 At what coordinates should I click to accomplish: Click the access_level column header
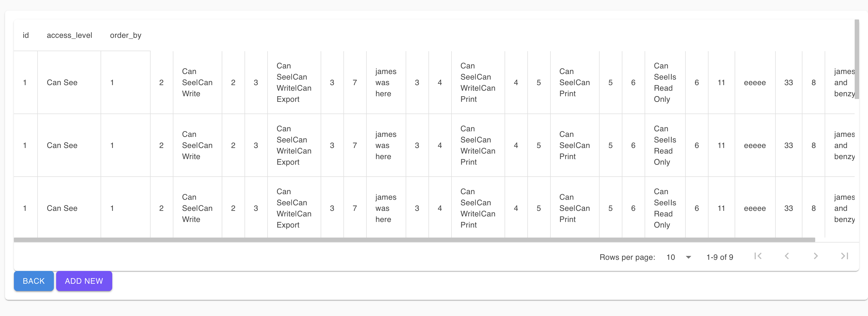coord(69,35)
